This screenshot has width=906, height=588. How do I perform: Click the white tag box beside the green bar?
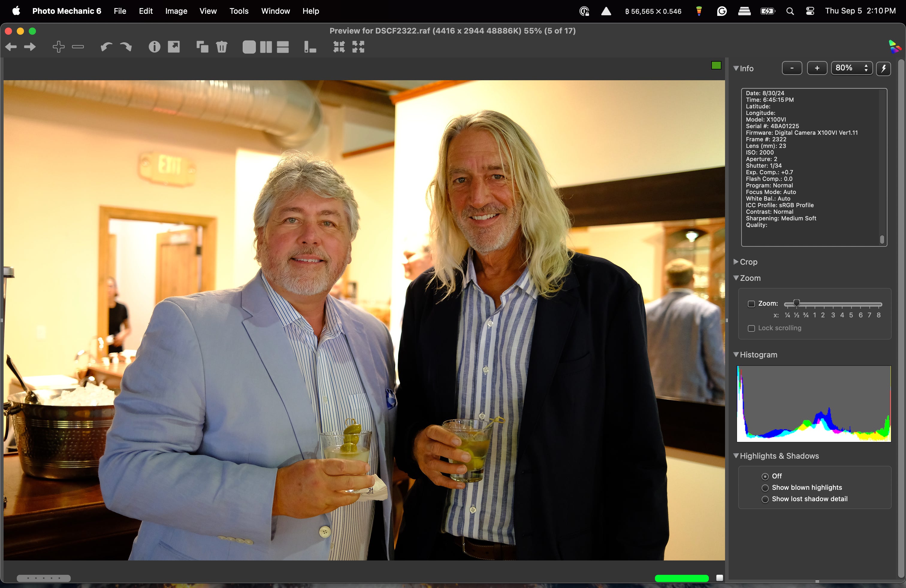point(719,578)
